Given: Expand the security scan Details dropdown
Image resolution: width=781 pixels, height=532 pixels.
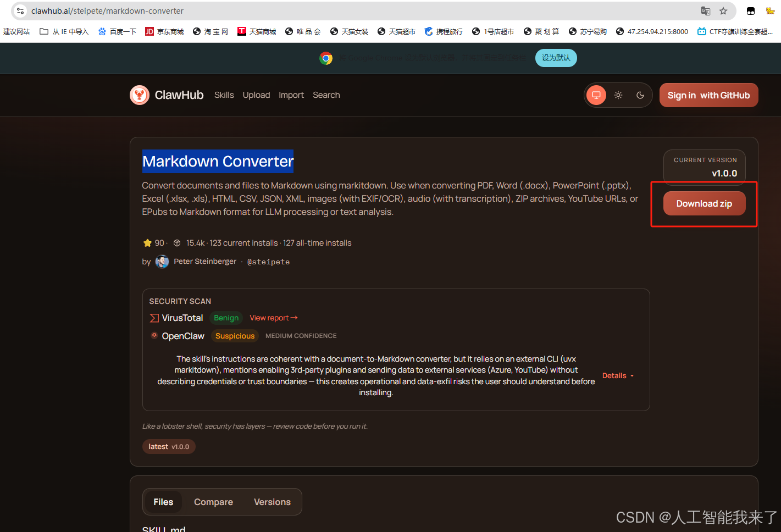Looking at the screenshot, I should [x=618, y=376].
